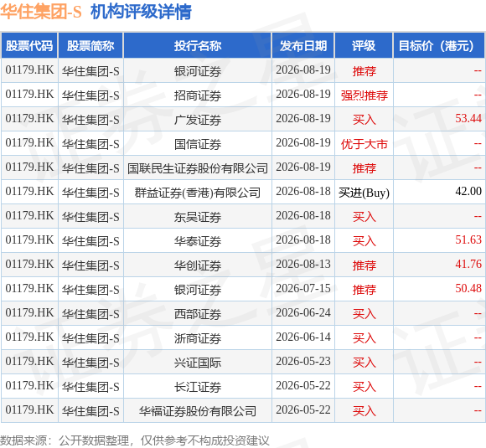486x448 pixels.
Task: Select the 目标价(港元) column header
Action: (438, 45)
